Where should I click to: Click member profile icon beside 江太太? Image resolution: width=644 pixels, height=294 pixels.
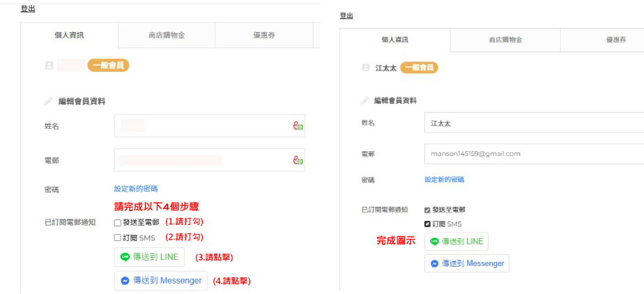[365, 68]
